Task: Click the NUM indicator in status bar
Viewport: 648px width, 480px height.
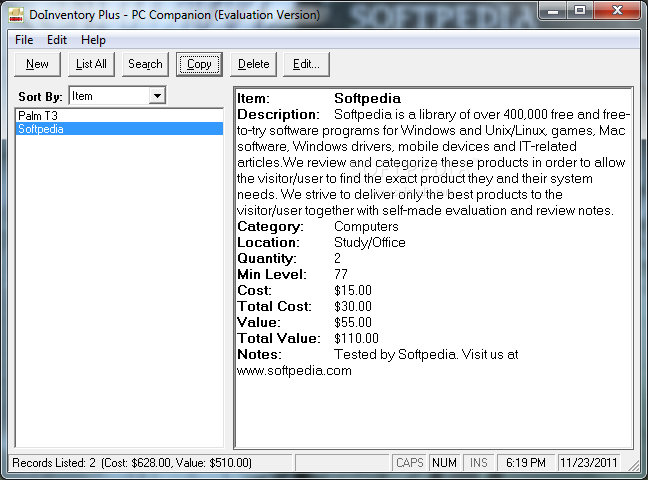Action: (x=444, y=463)
